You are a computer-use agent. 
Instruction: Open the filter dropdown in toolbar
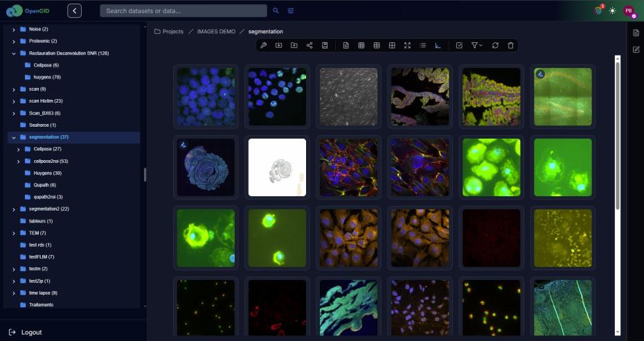point(476,45)
